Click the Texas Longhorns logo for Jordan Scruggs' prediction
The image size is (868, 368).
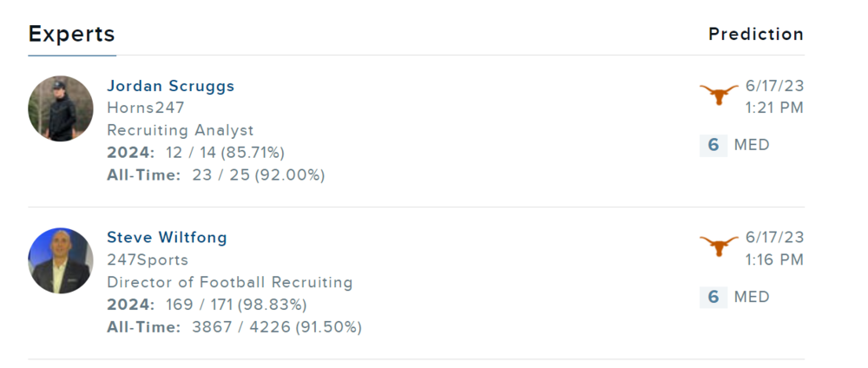pos(719,94)
